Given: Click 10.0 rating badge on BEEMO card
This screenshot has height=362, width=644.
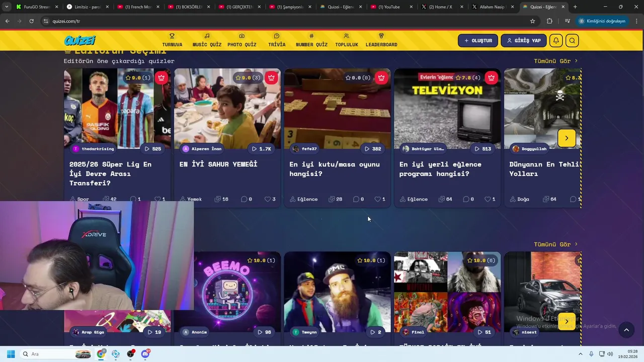Looking at the screenshot, I should pos(261,260).
